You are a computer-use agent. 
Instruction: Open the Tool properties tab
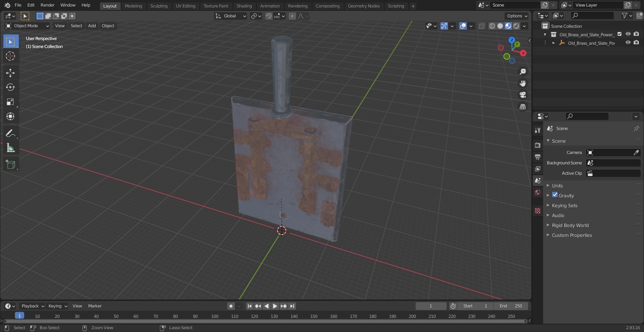(537, 130)
